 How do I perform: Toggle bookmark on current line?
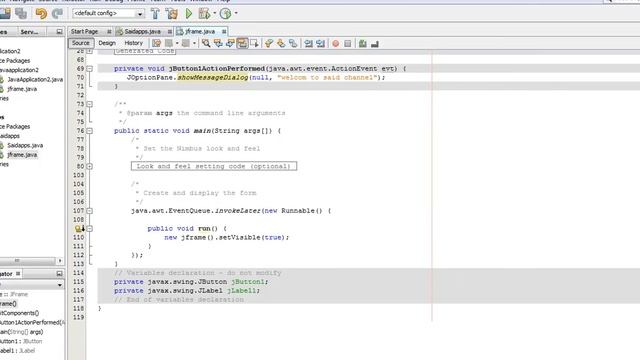click(x=293, y=43)
